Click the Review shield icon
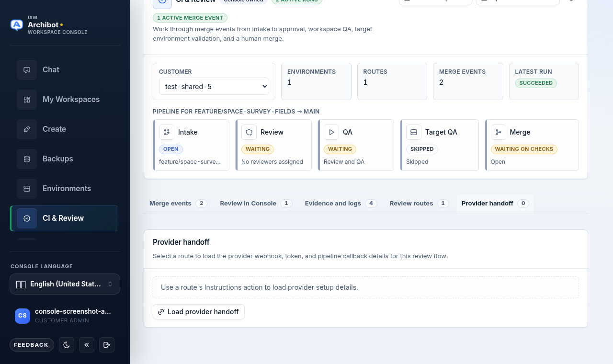The height and width of the screenshot is (364, 613). pyautogui.click(x=249, y=132)
